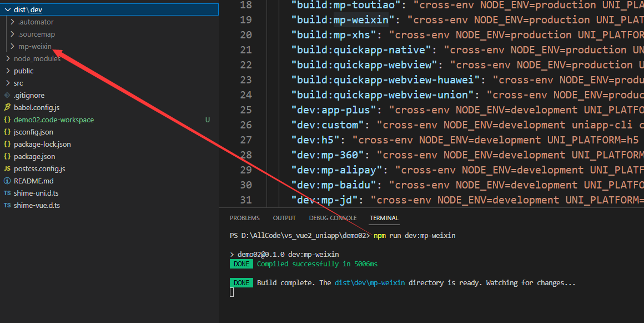Click the "build:quickapp-webview-huawei" key in editor
Screen dimensions: 644x323
(386, 80)
